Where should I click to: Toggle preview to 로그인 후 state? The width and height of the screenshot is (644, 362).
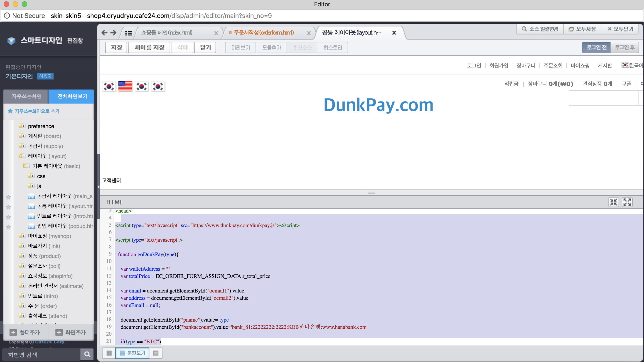[x=625, y=47]
